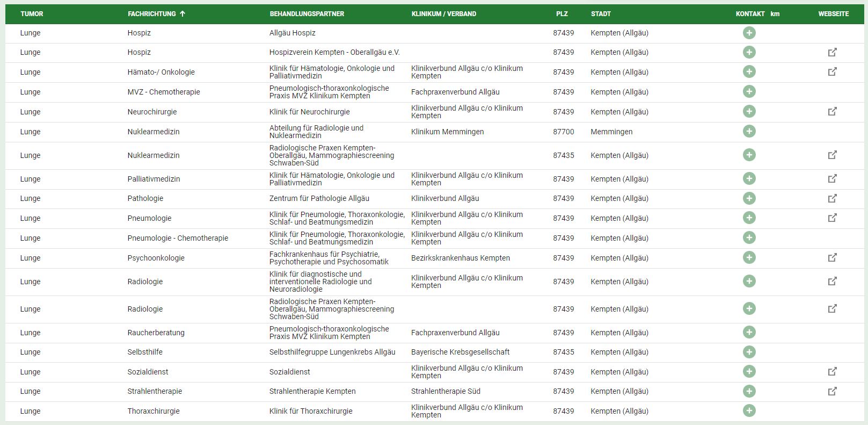
Task: Expand contact for the Palliativmedizin row
Action: click(749, 178)
